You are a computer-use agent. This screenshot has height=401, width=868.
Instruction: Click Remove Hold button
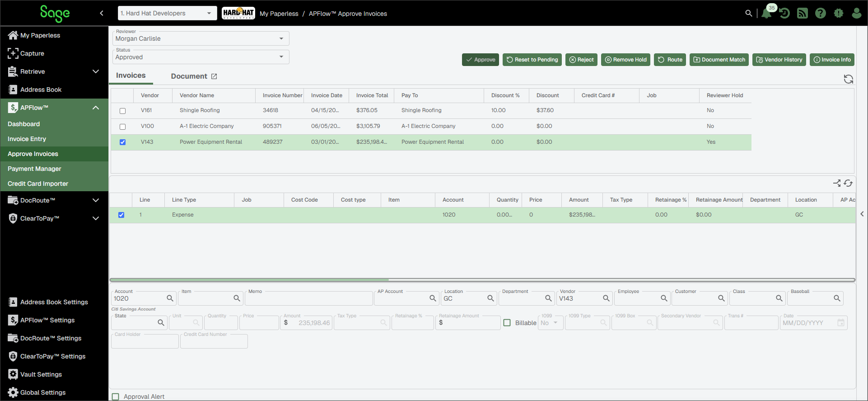pyautogui.click(x=625, y=60)
